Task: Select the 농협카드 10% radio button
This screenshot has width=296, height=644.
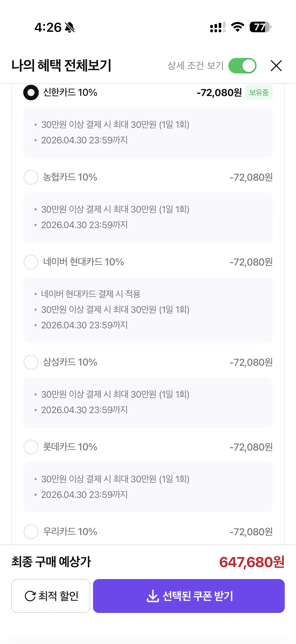Action: click(x=31, y=177)
